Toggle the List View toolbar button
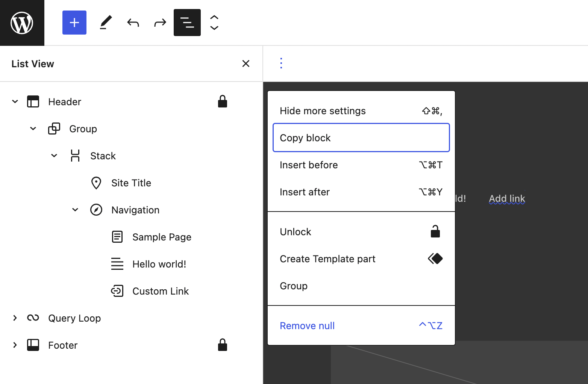This screenshot has height=384, width=588. (x=187, y=23)
